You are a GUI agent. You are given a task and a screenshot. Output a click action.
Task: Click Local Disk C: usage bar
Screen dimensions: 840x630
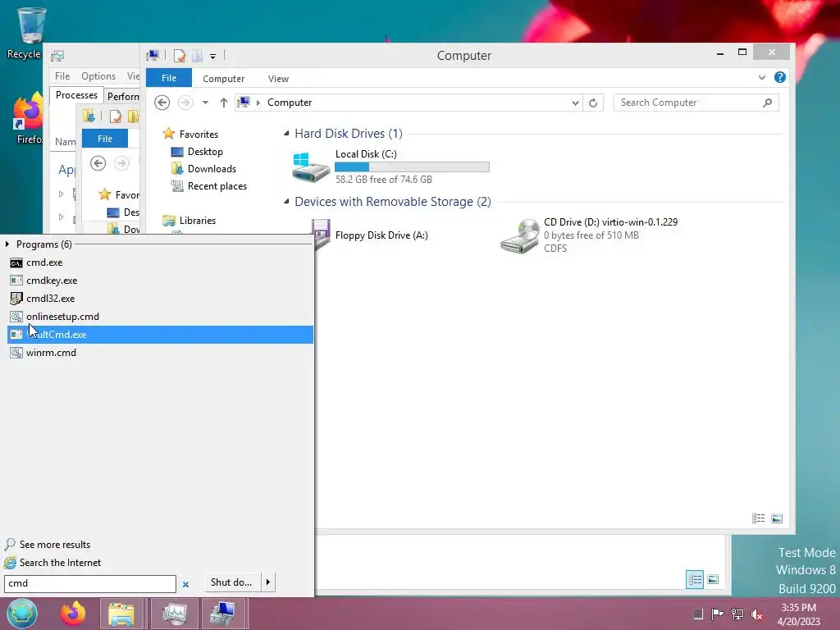point(412,167)
